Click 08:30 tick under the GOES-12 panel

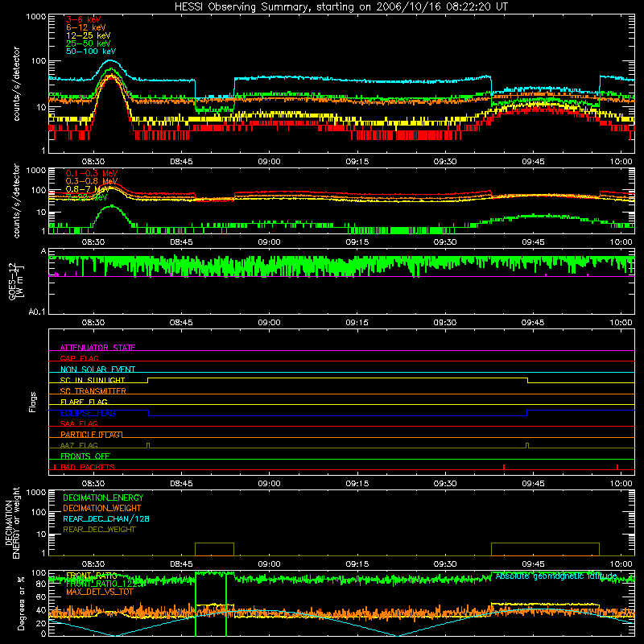[x=93, y=323]
